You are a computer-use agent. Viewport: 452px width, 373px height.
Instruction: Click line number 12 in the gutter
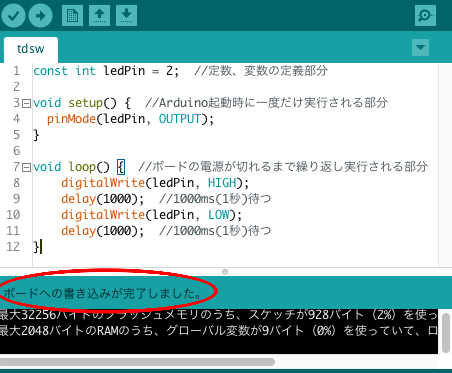pyautogui.click(x=13, y=247)
